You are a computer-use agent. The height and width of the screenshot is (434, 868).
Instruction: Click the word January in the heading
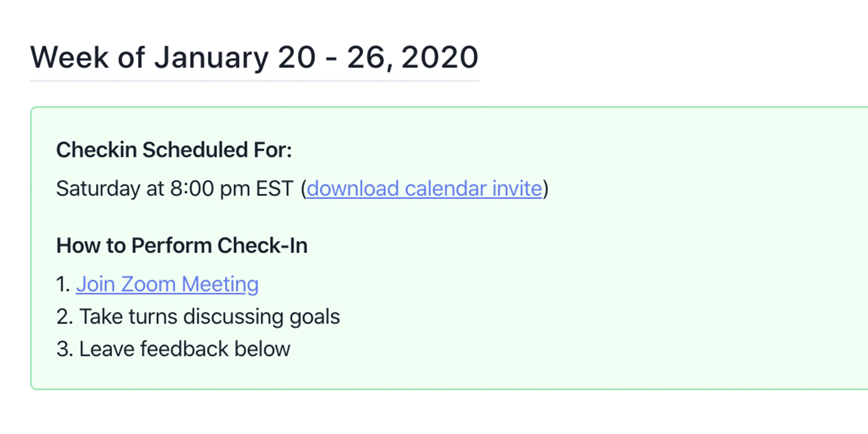212,58
